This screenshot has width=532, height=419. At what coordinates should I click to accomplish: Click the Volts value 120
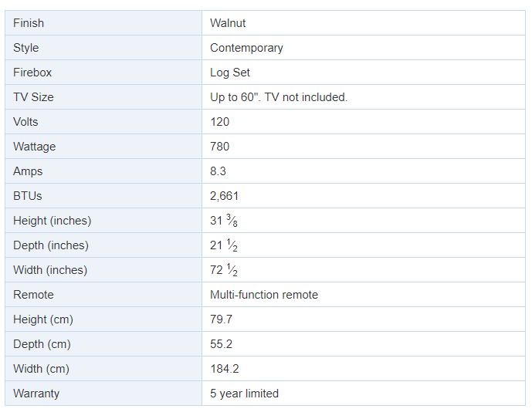tap(219, 122)
